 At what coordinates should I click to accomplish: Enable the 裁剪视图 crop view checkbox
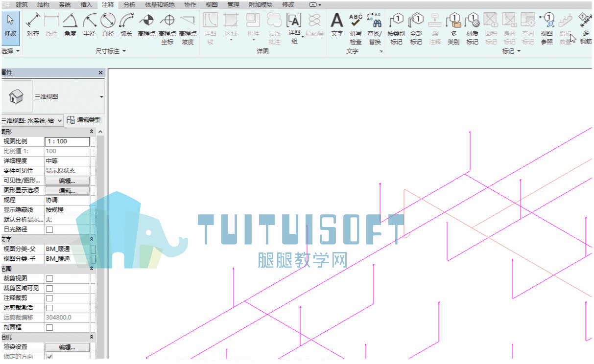click(49, 278)
